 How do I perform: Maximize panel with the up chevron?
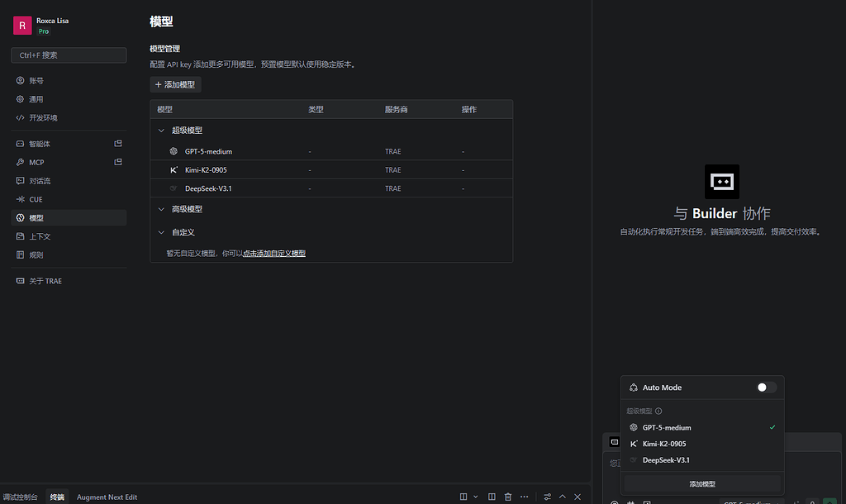click(x=562, y=497)
